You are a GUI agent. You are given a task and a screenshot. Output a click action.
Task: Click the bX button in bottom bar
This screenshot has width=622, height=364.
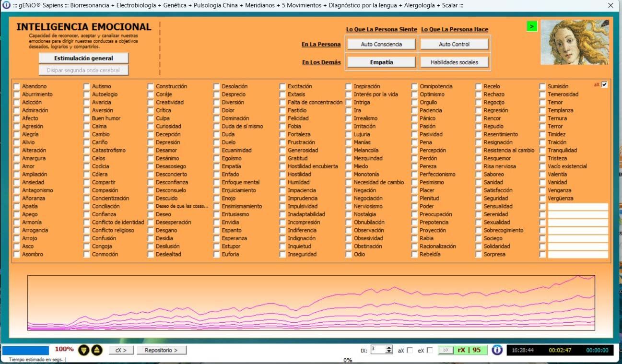[446, 350]
